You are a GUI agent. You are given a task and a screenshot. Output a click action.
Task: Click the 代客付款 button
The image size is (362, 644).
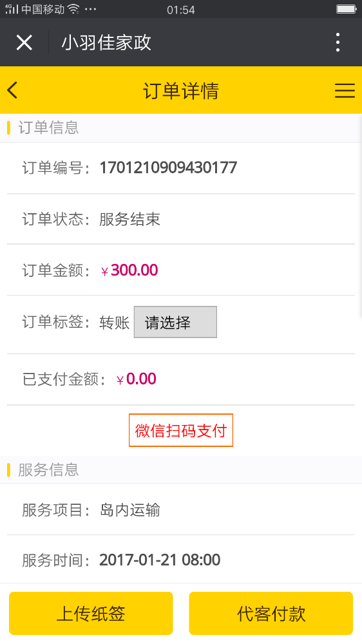click(x=271, y=613)
